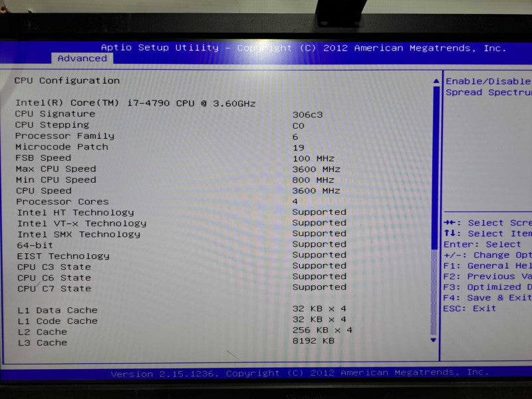Click the FSB Speed label

pyautogui.click(x=43, y=158)
